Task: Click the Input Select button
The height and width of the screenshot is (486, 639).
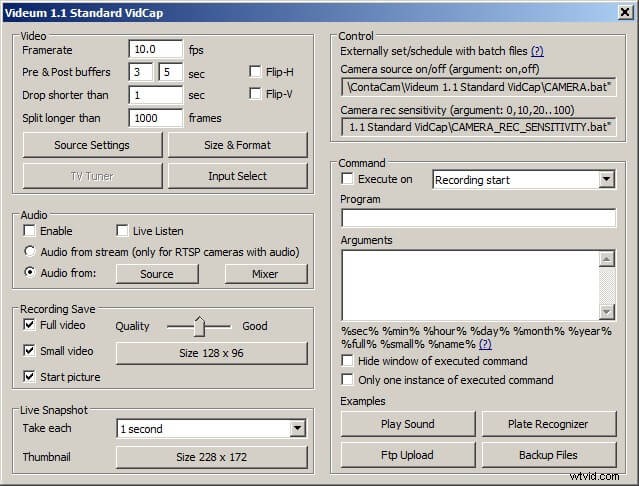Action: [238, 176]
